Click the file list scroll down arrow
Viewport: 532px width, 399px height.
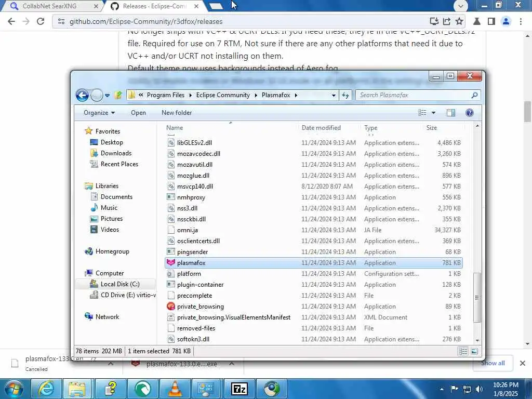477,340
